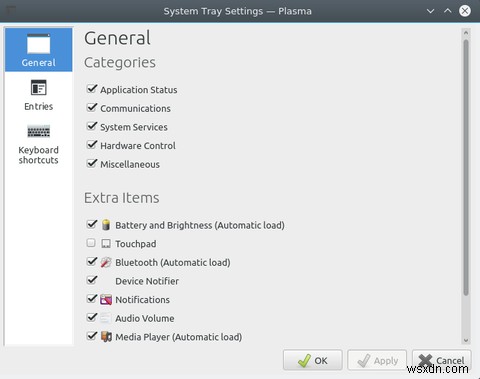This screenshot has width=480, height=379.
Task: Click the Touchpad label text
Action: coord(136,244)
